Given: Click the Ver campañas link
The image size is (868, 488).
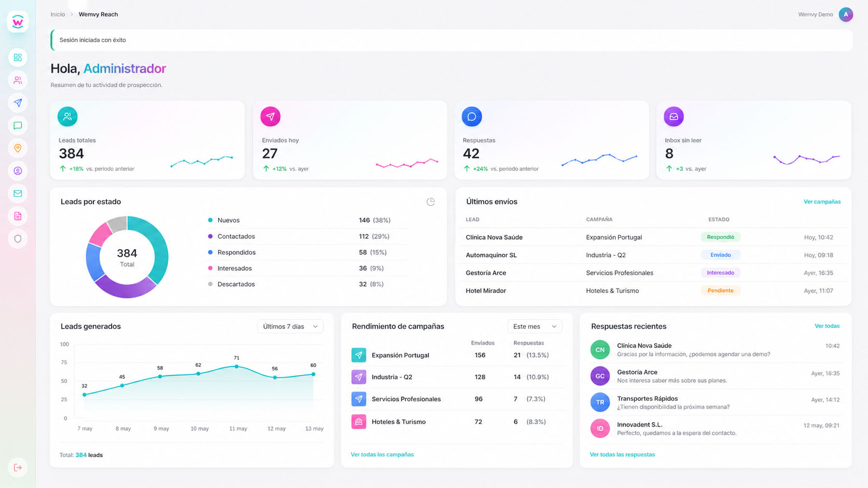Looking at the screenshot, I should (822, 202).
